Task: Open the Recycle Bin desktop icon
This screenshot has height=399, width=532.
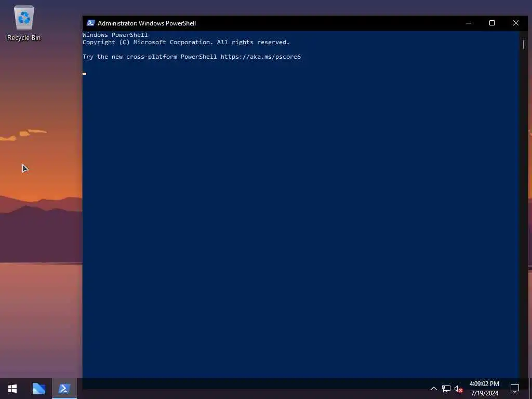Action: pos(24,23)
